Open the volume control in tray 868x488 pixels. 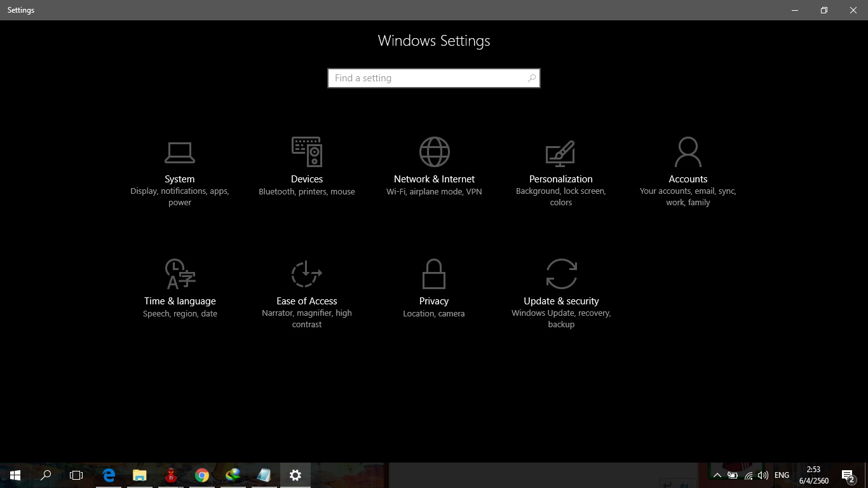click(x=763, y=475)
